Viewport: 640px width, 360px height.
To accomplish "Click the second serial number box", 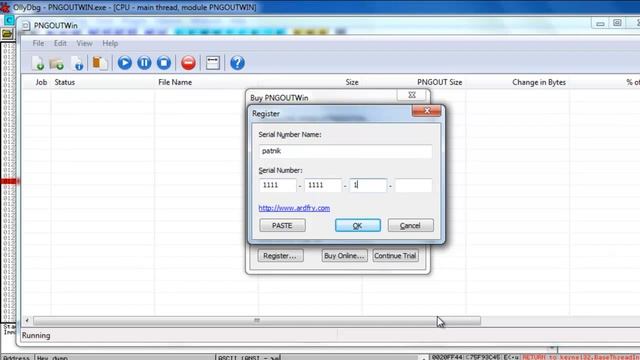I will click(322, 185).
